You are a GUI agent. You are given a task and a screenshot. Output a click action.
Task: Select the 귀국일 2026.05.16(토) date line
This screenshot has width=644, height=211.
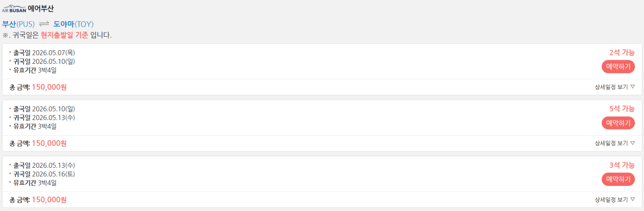44,174
